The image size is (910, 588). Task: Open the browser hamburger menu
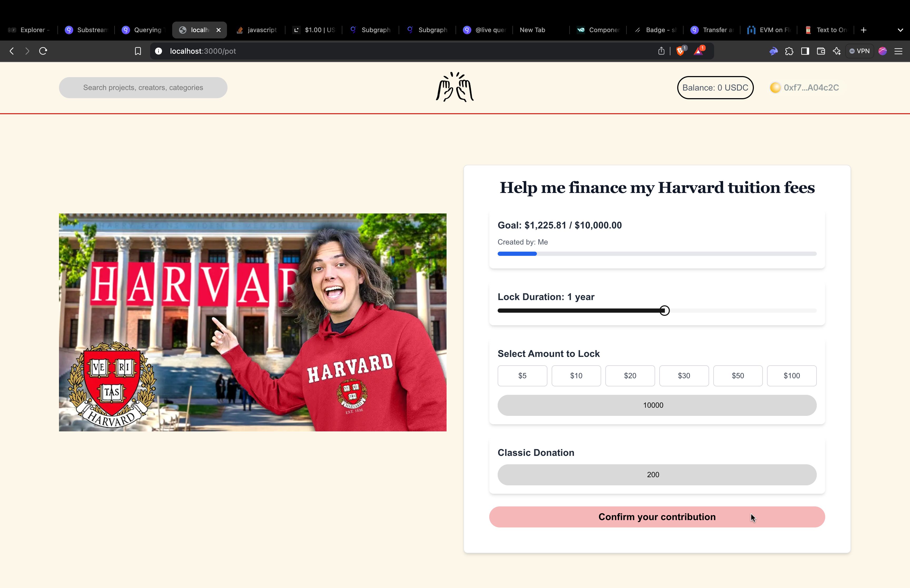click(898, 51)
